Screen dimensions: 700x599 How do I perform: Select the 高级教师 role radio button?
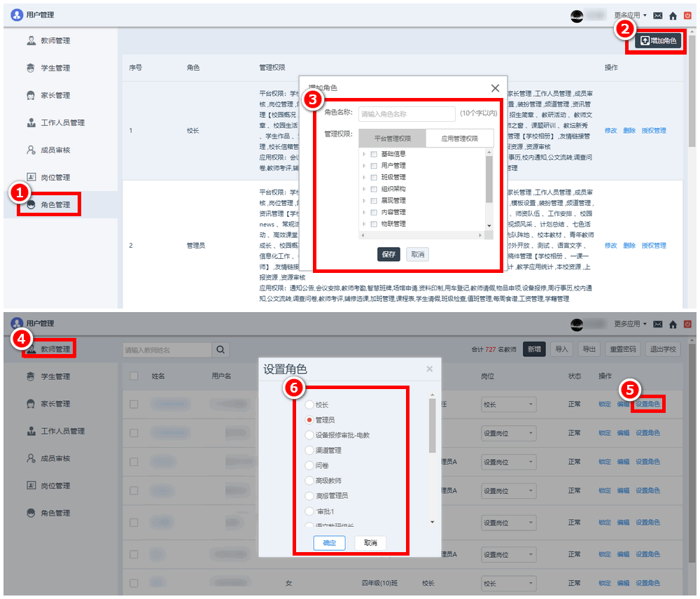click(309, 481)
